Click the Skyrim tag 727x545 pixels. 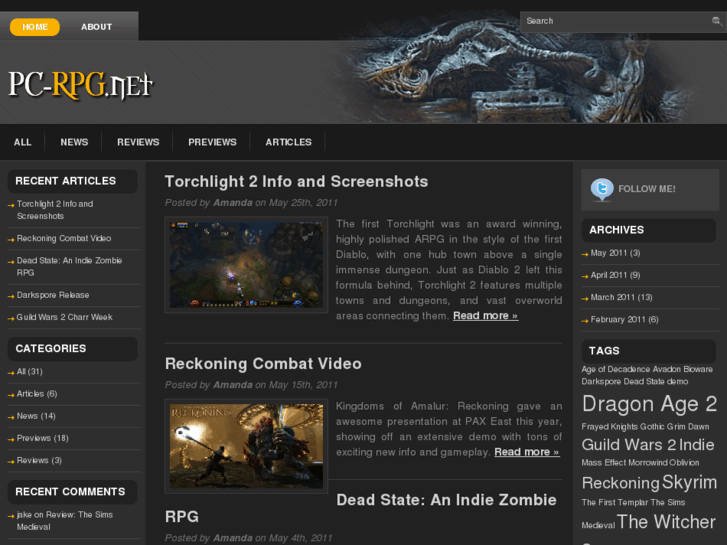pos(689,482)
